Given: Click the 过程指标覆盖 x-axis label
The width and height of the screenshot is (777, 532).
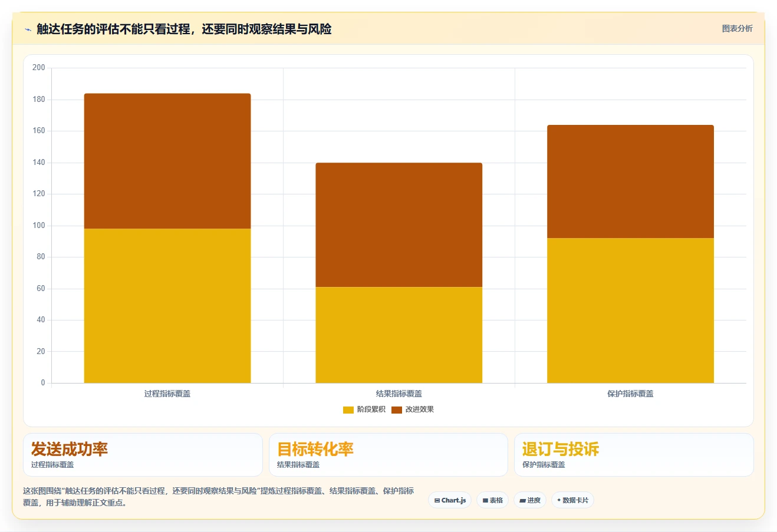Looking at the screenshot, I should coord(167,394).
